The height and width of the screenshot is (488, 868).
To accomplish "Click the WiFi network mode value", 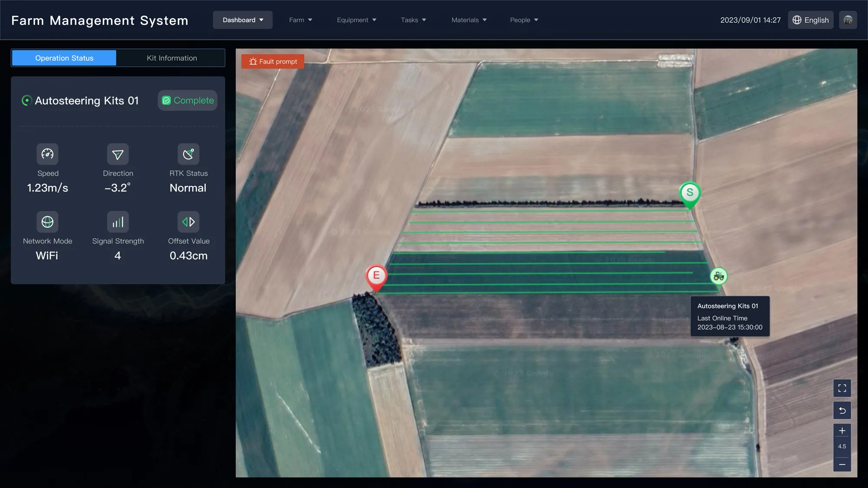I will tap(47, 255).
